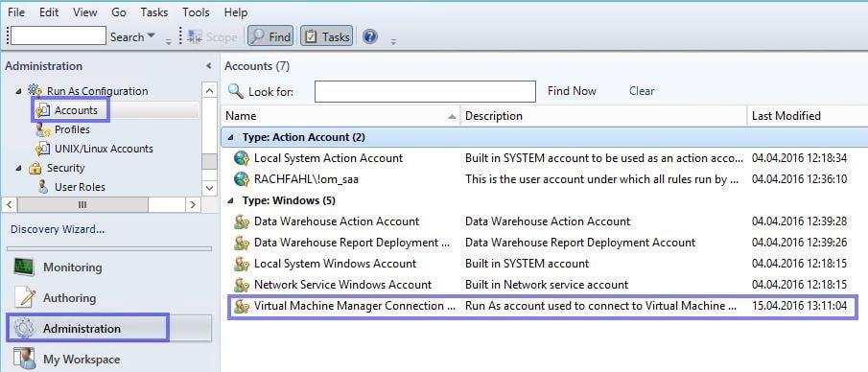The height and width of the screenshot is (372, 868).
Task: Click the horizontal scrollbar thumb in tree
Action: [82, 204]
